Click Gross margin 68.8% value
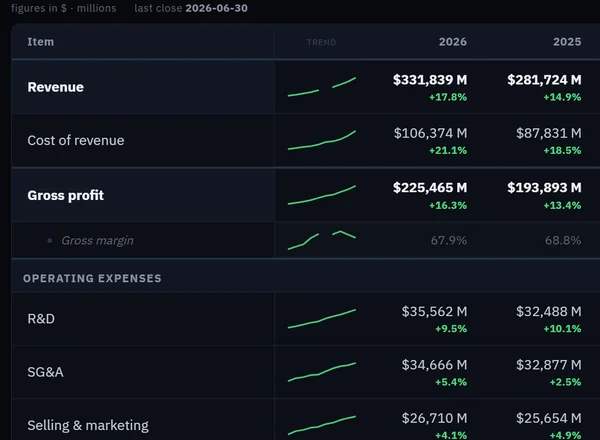Screen dimensions: 600x440 [x=563, y=240]
